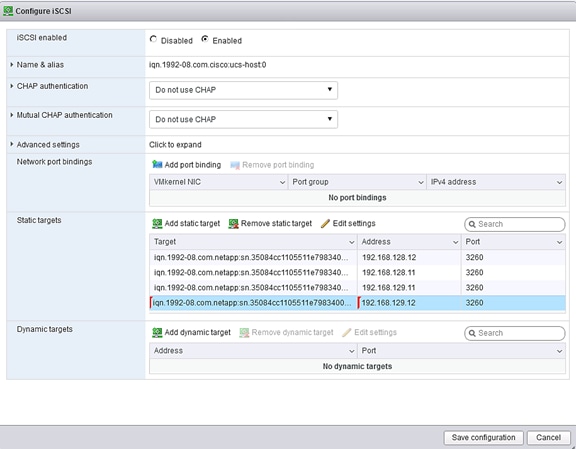The width and height of the screenshot is (576, 449).
Task: Click the Add port binding icon
Action: tap(157, 165)
